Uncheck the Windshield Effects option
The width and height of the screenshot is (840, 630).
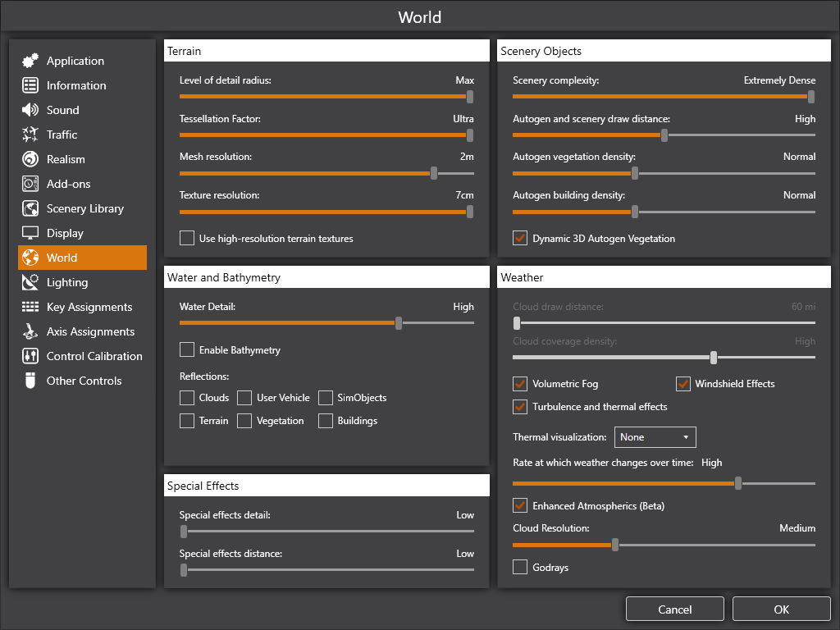682,384
